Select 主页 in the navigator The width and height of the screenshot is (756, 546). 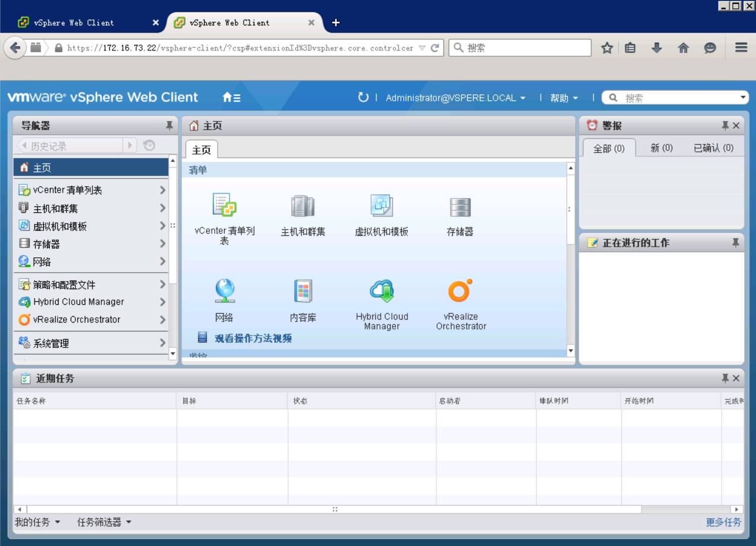point(91,168)
